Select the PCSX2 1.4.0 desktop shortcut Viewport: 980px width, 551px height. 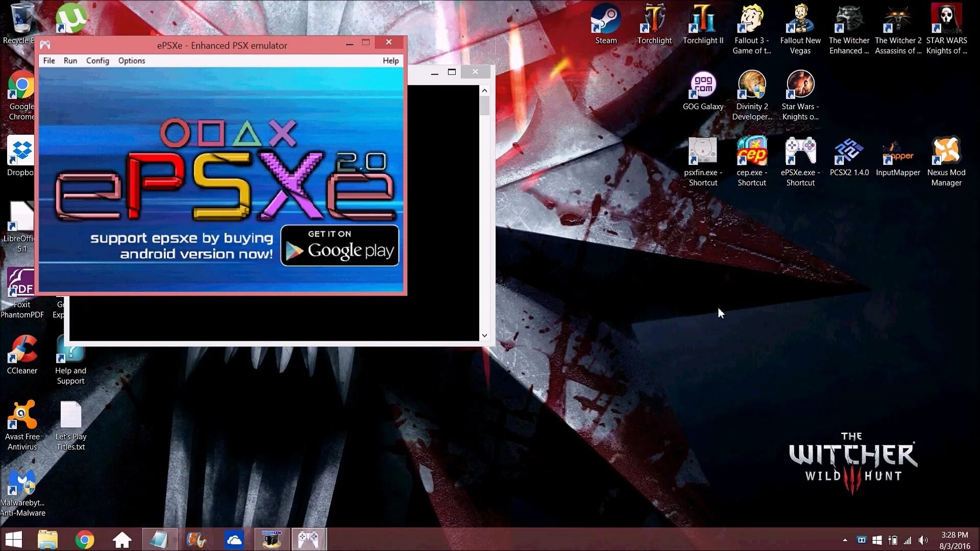click(849, 157)
